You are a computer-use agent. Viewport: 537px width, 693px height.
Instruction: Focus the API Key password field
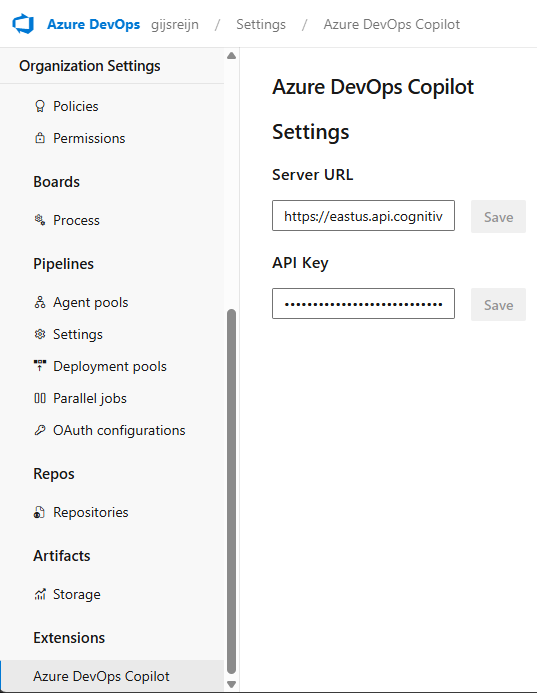point(363,304)
